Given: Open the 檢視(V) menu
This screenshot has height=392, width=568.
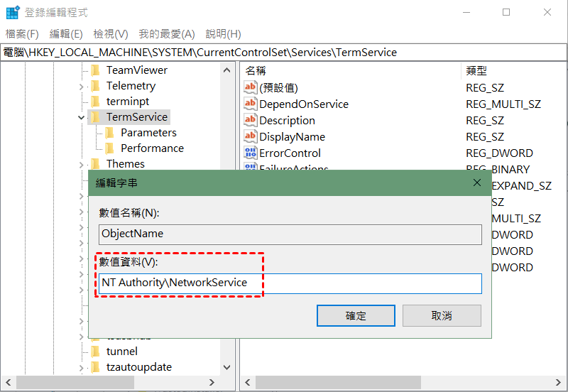Looking at the screenshot, I should (x=111, y=34).
